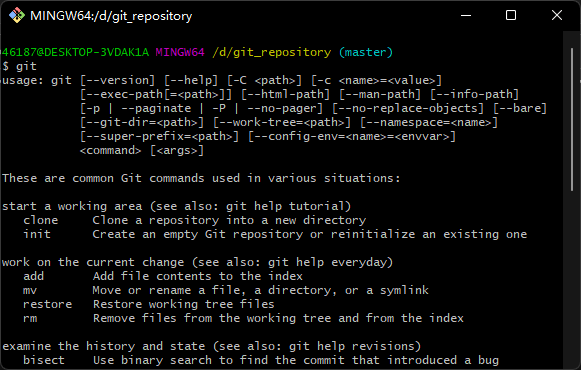This screenshot has height=370, width=581.
Task: Click the scrollbar track below the thumb
Action: click(572, 278)
